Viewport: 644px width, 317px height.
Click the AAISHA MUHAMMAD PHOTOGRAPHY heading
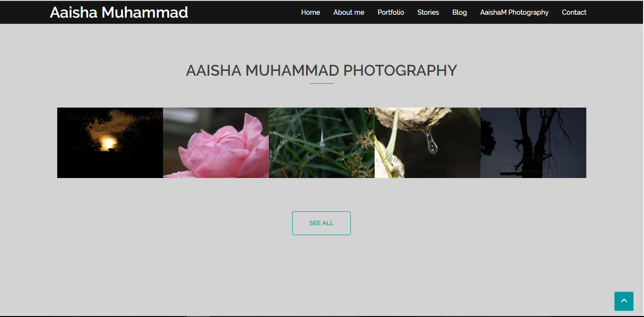[x=321, y=70]
